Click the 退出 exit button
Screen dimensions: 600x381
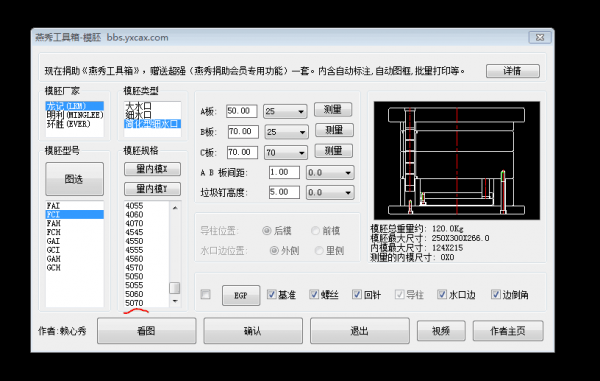[360, 331]
